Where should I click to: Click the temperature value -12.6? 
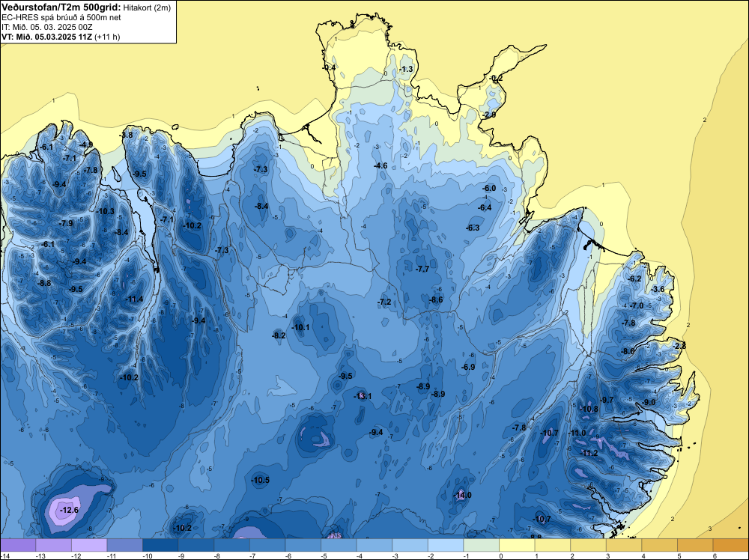[x=69, y=511]
